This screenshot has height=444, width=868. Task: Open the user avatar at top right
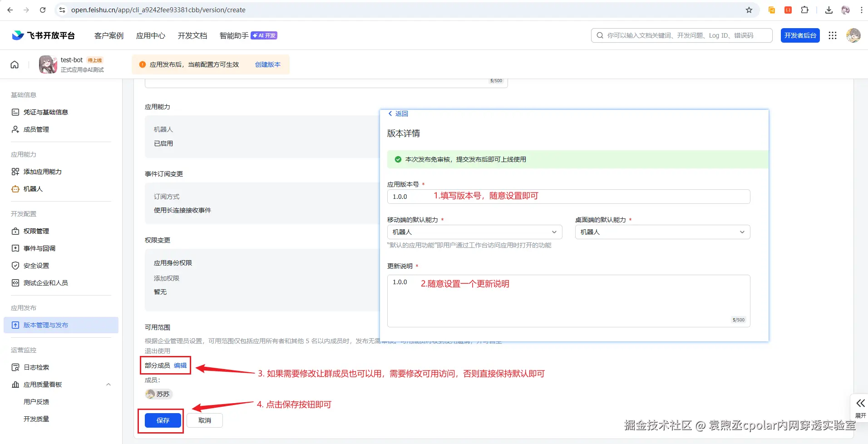click(853, 35)
